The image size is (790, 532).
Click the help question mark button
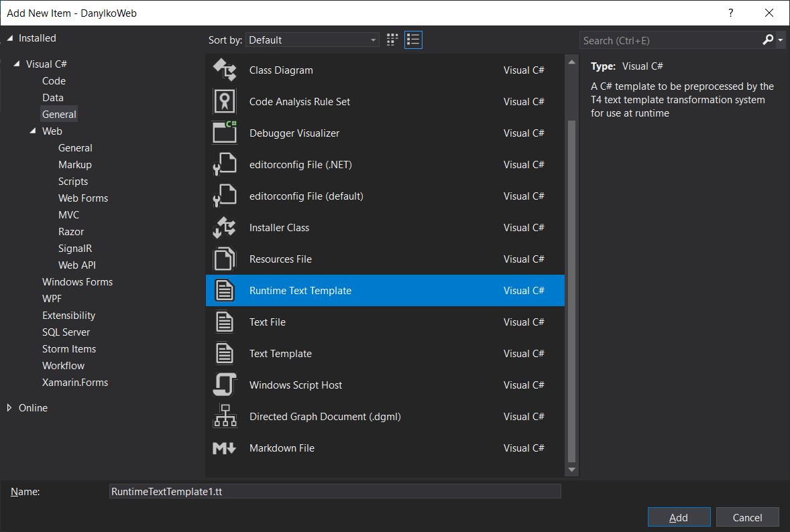point(730,13)
